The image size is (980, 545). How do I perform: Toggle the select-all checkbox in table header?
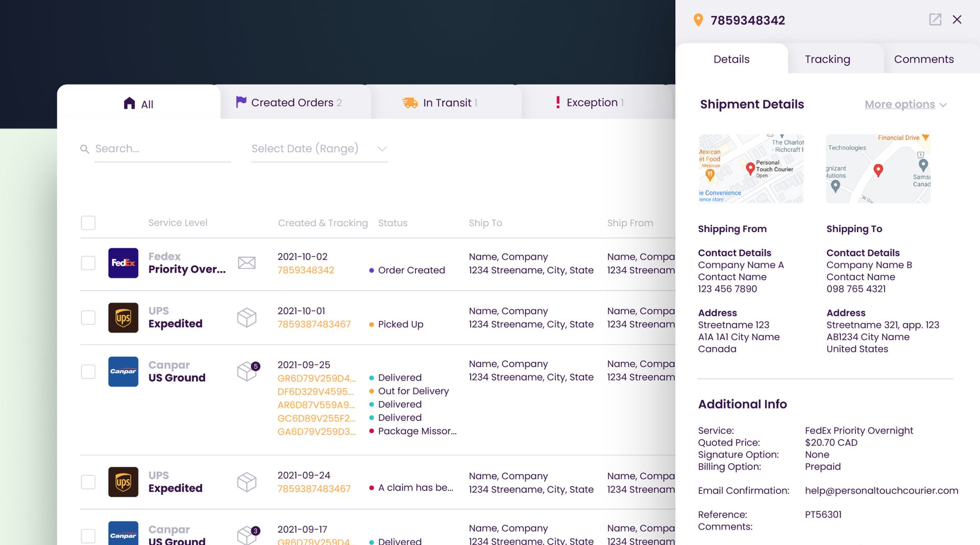click(88, 223)
